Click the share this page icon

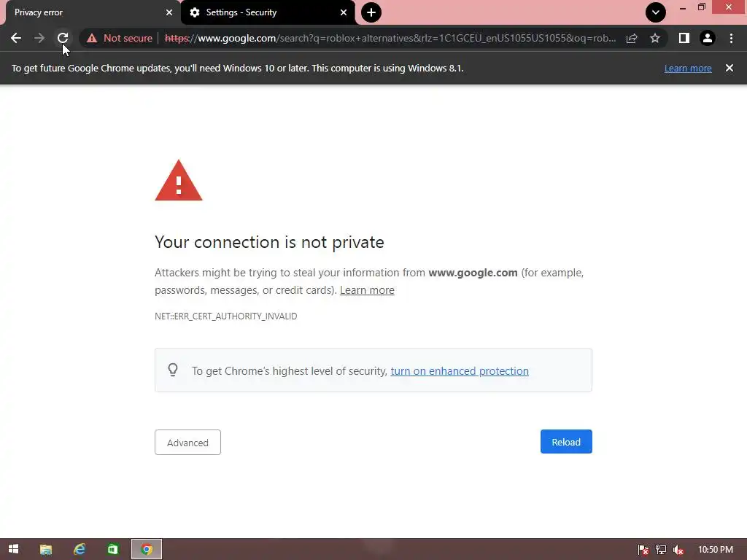coord(632,38)
